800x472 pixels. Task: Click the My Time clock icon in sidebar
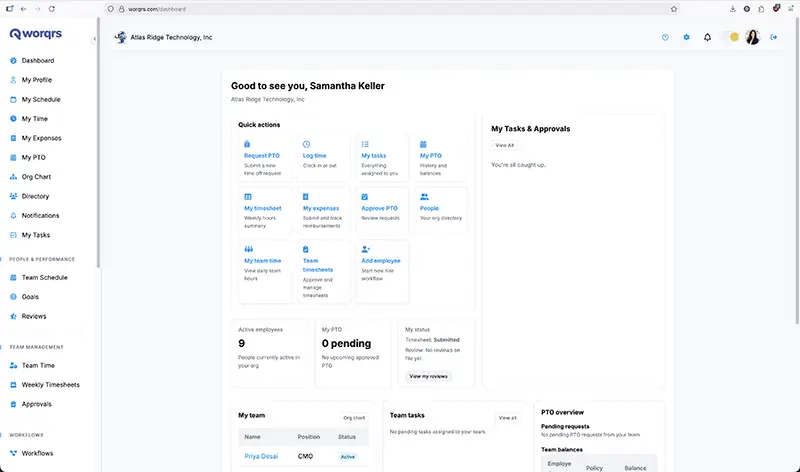pyautogui.click(x=13, y=119)
